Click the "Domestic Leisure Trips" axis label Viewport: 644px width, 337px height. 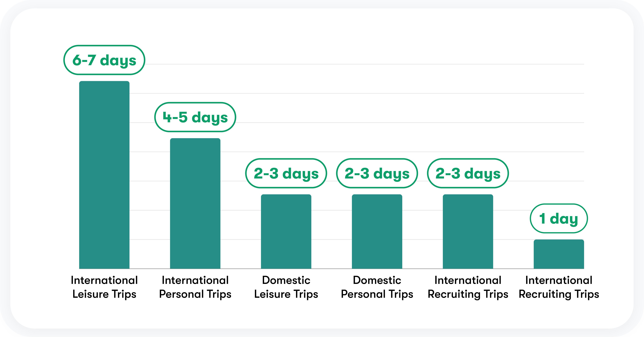(286, 287)
